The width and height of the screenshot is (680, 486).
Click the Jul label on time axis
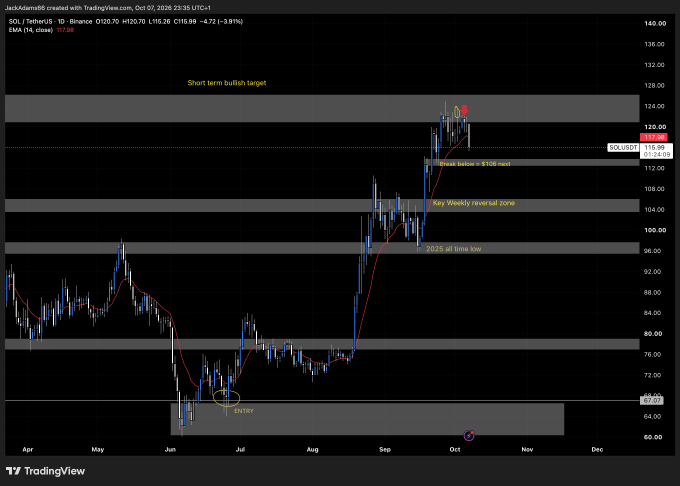[x=240, y=450]
